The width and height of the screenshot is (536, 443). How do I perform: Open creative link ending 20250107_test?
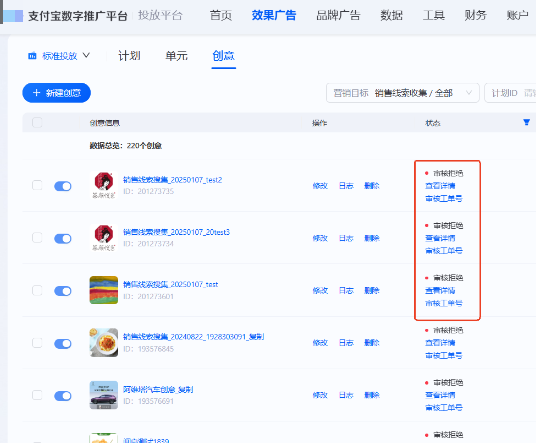[x=171, y=284]
